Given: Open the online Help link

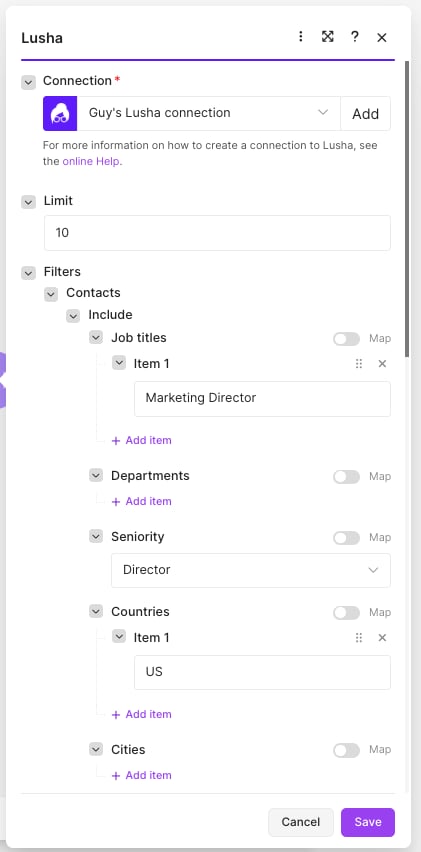Looking at the screenshot, I should 91,161.
